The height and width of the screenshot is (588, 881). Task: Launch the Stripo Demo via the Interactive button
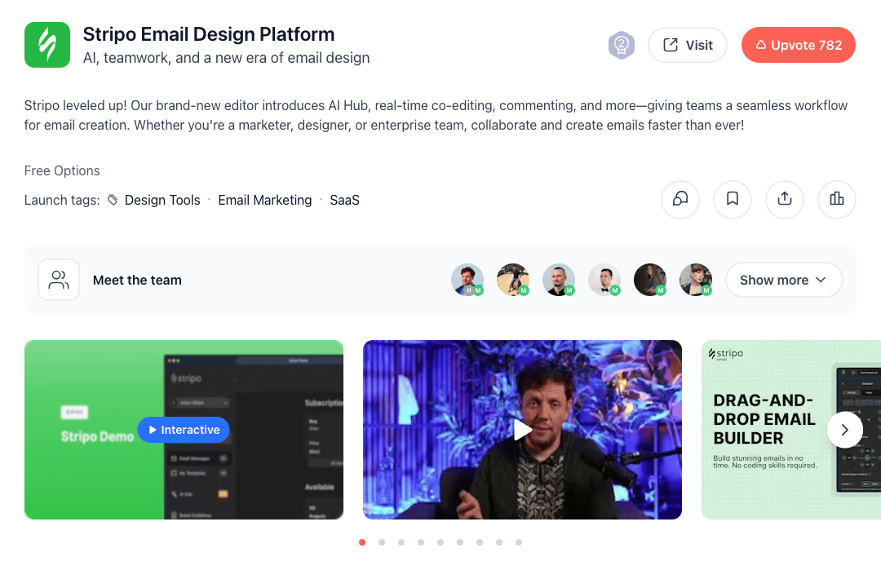click(x=184, y=430)
